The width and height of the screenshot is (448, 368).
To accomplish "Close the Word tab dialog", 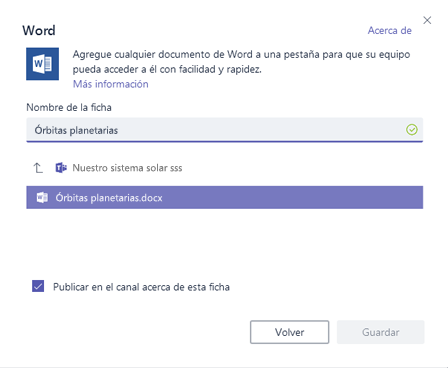I will [x=427, y=20].
